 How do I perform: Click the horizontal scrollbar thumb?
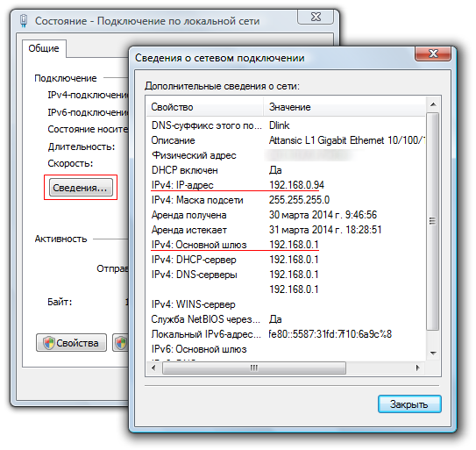pyautogui.click(x=254, y=368)
